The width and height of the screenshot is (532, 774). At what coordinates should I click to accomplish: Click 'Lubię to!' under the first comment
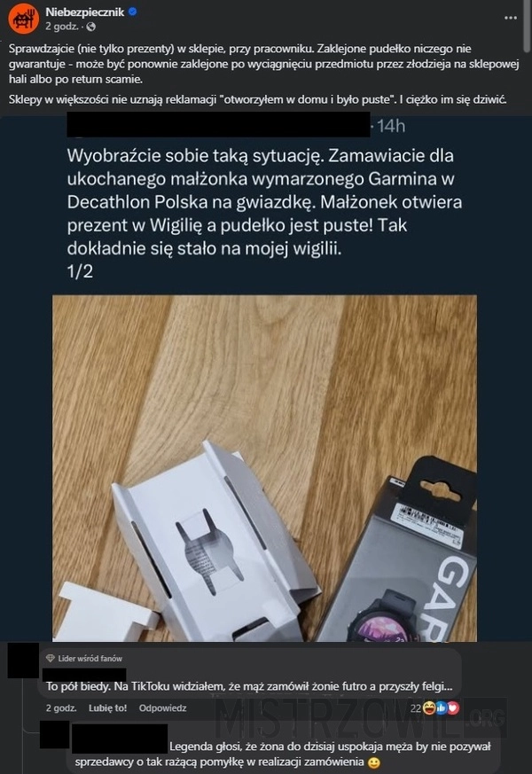pyautogui.click(x=107, y=708)
